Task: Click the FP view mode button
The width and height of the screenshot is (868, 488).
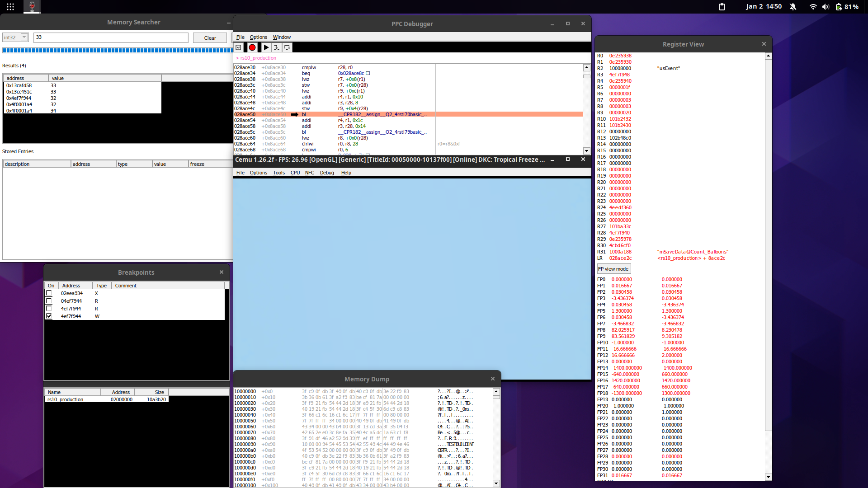Action: (x=613, y=268)
